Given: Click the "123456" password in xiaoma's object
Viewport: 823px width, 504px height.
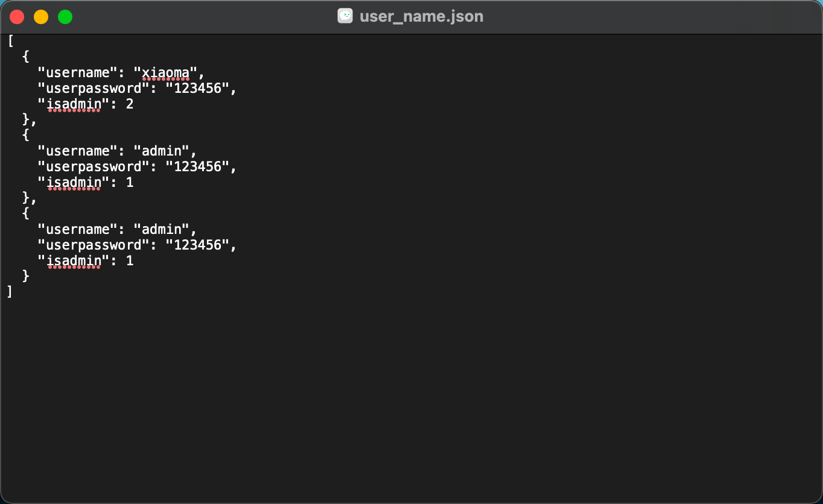Looking at the screenshot, I should point(198,89).
